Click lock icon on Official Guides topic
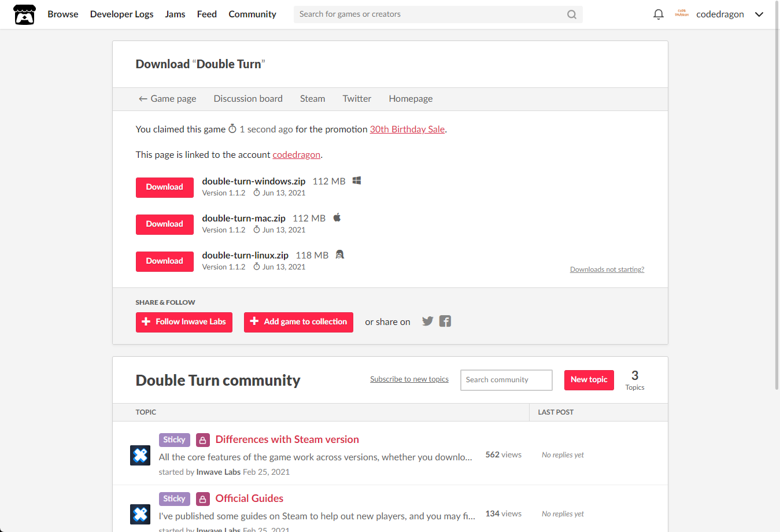780x532 pixels. pyautogui.click(x=203, y=499)
